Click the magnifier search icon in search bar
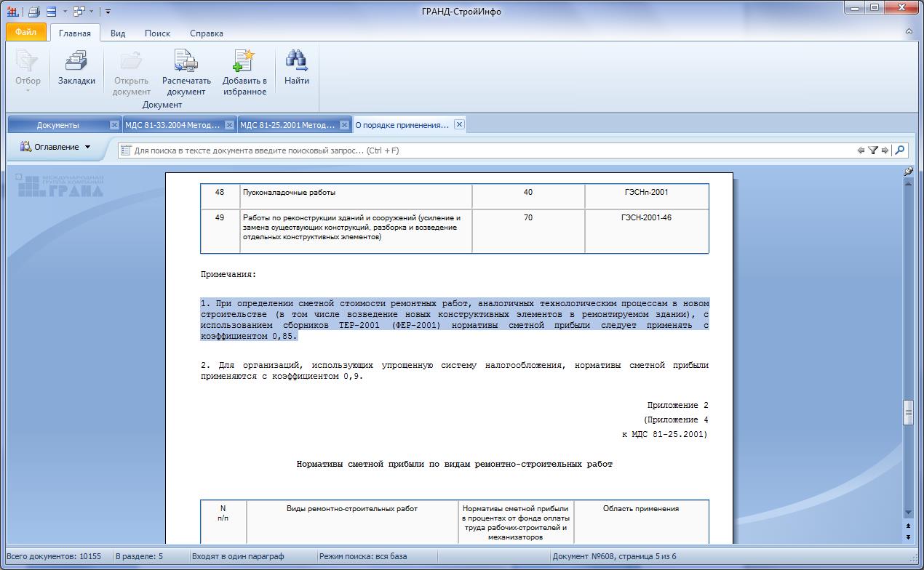Image resolution: width=924 pixels, height=570 pixels. coord(900,150)
